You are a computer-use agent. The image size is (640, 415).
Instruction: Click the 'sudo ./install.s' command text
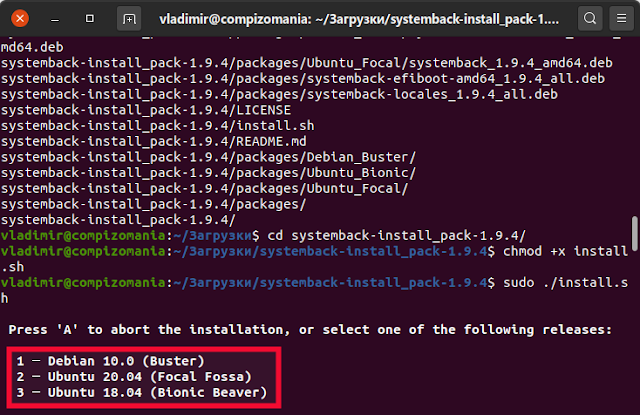point(565,283)
